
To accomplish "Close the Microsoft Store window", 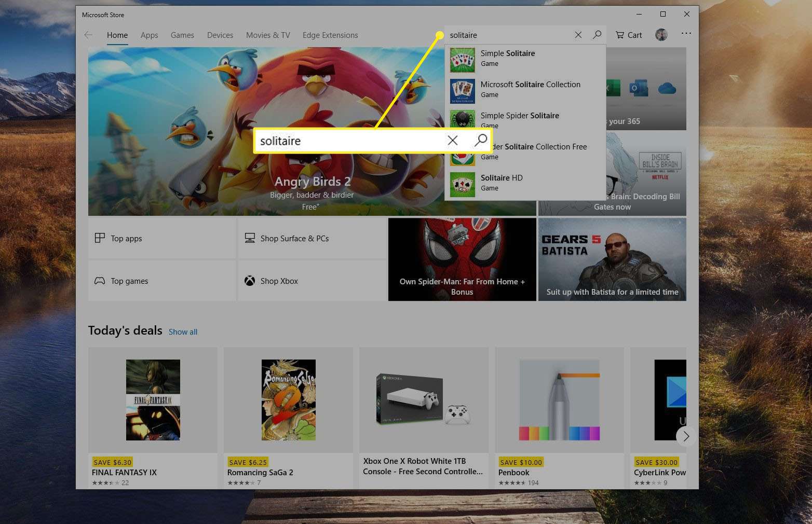I will point(686,15).
